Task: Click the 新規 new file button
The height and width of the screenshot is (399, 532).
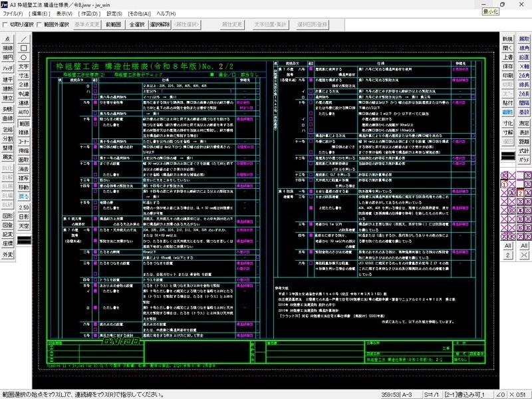Action: tap(508, 39)
